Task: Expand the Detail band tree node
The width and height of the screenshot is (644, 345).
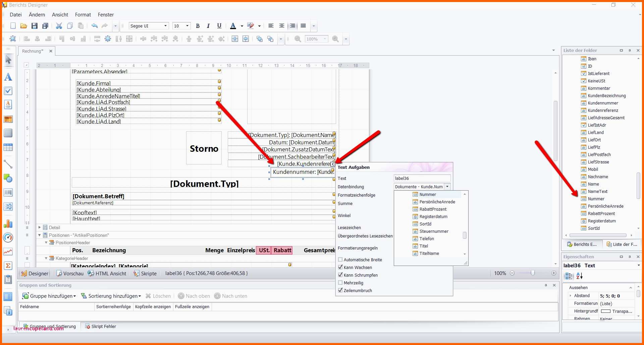Action: click(40, 227)
